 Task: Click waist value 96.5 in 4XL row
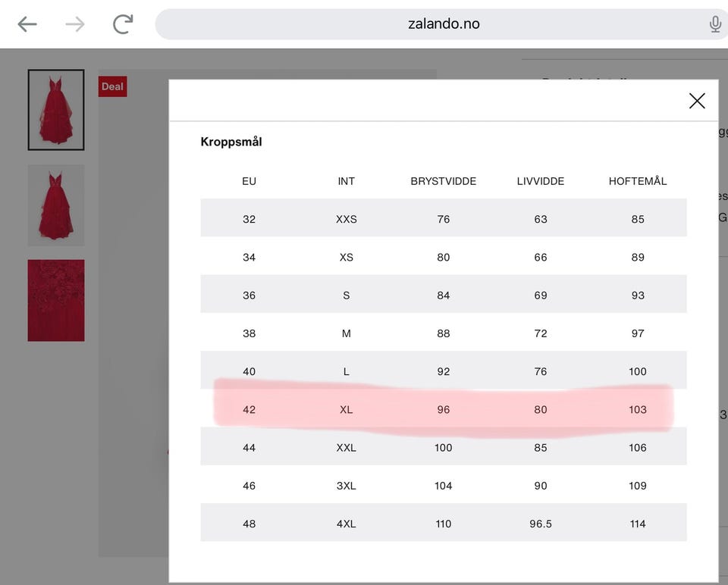[x=541, y=524]
